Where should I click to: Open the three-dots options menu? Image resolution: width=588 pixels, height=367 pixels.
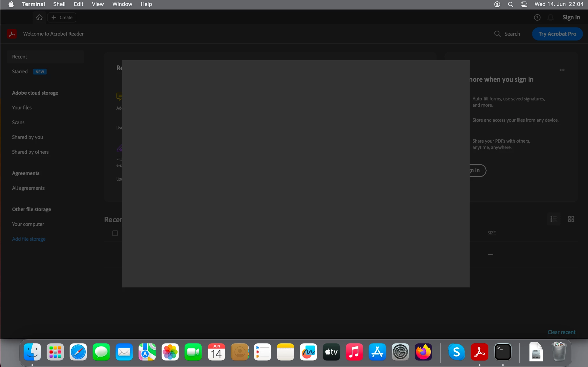tap(562, 70)
